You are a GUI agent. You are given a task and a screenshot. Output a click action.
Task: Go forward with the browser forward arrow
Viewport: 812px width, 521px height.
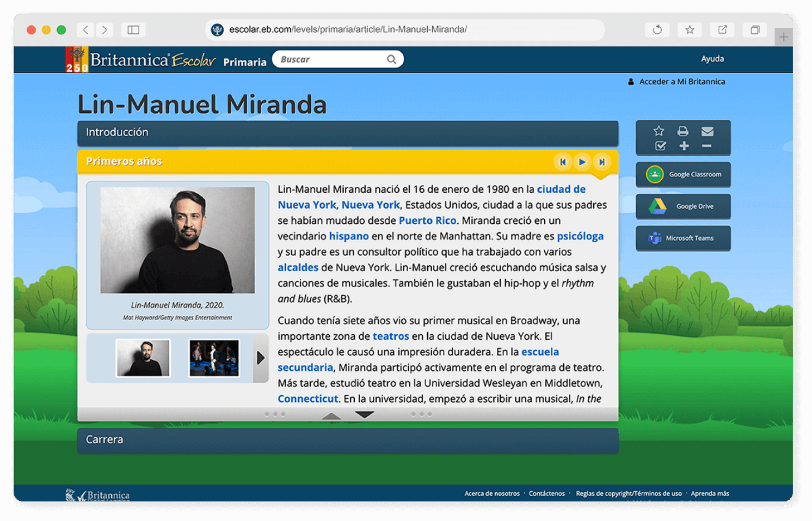[x=104, y=29]
